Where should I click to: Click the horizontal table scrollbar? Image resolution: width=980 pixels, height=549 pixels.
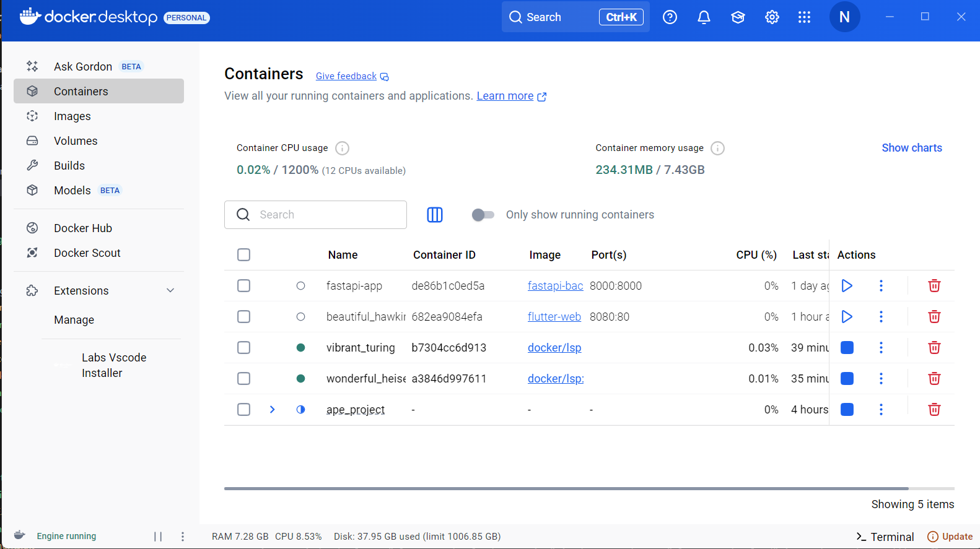click(566, 488)
